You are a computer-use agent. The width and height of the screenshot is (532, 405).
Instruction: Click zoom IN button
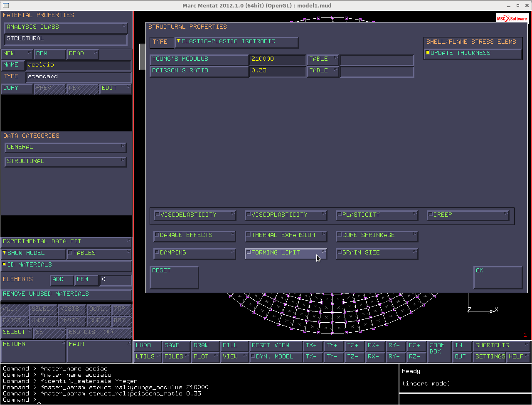462,346
